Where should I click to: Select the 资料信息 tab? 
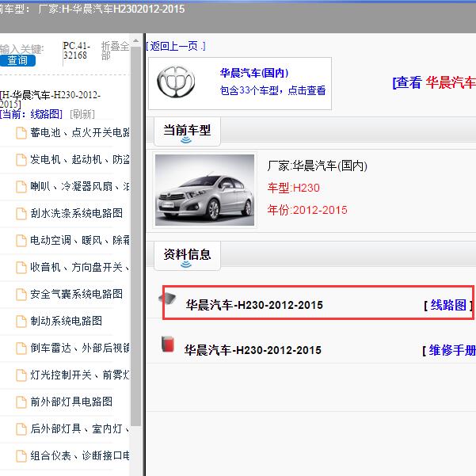click(187, 255)
